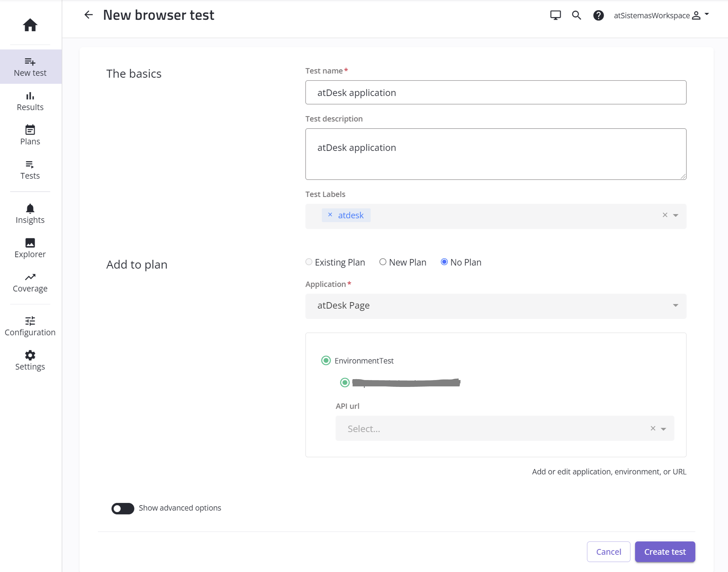Choose the New Plan radio button

pyautogui.click(x=383, y=262)
